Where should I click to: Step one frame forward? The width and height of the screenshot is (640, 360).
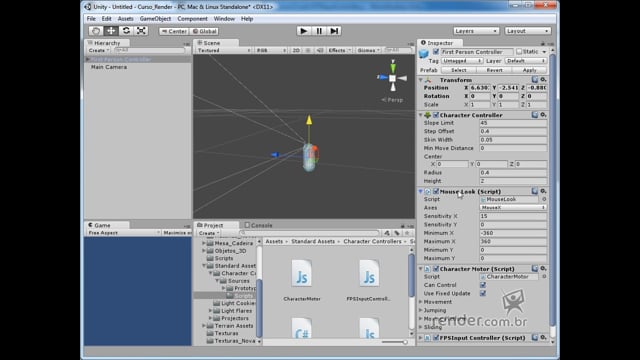[334, 31]
